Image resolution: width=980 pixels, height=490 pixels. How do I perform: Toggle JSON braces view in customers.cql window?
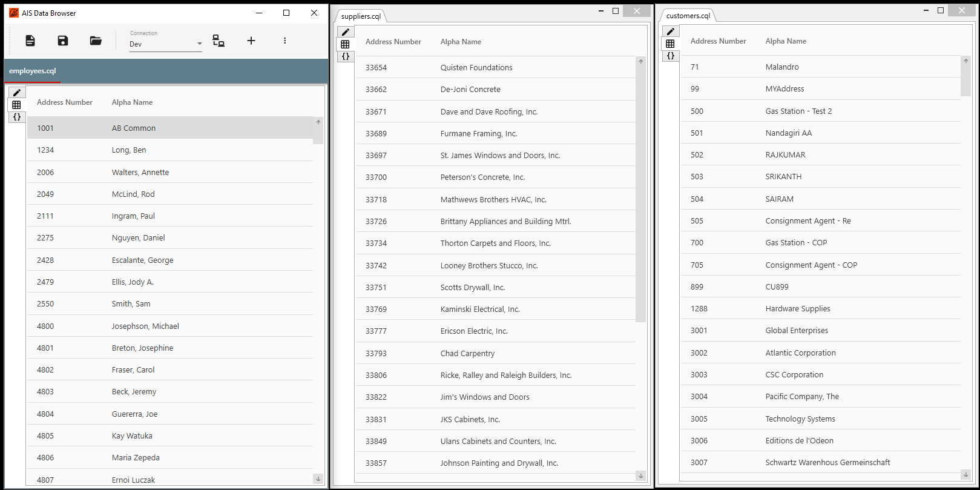coord(670,56)
